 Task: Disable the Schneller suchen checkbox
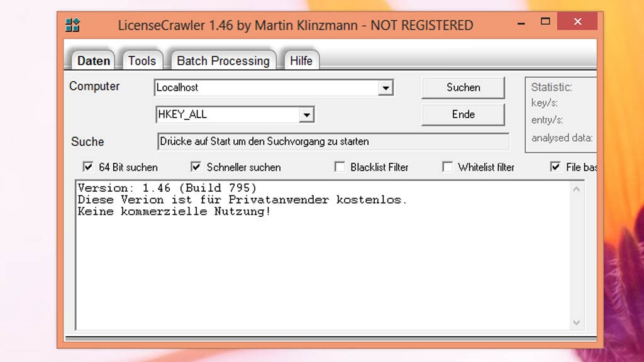pos(196,167)
